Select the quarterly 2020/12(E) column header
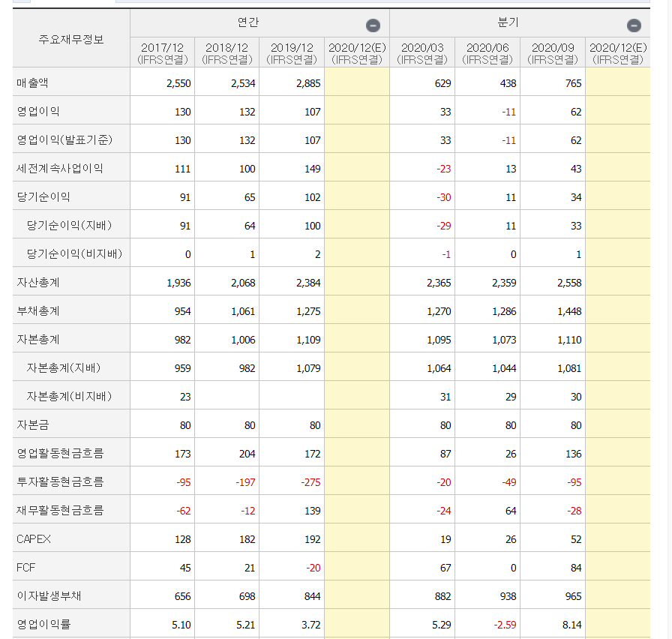This screenshot has width=672, height=639. pos(618,53)
